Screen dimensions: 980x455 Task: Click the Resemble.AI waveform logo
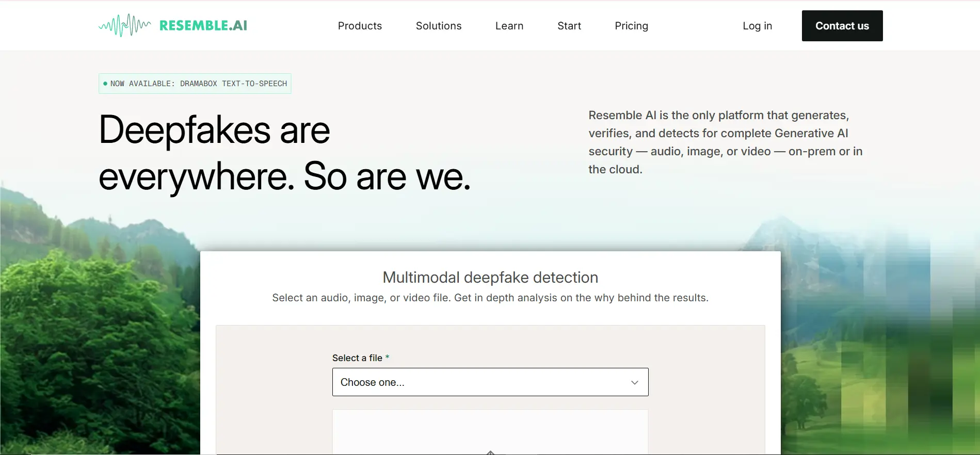coord(173,25)
